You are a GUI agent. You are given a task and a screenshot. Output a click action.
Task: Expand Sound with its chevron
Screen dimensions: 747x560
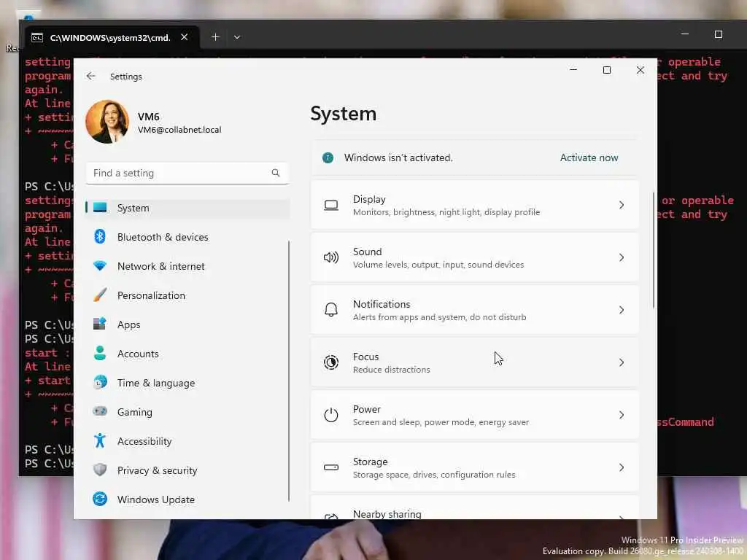[x=622, y=257]
